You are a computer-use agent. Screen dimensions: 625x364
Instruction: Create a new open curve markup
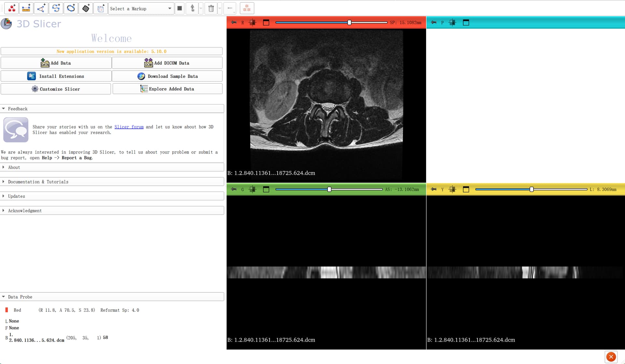56,8
